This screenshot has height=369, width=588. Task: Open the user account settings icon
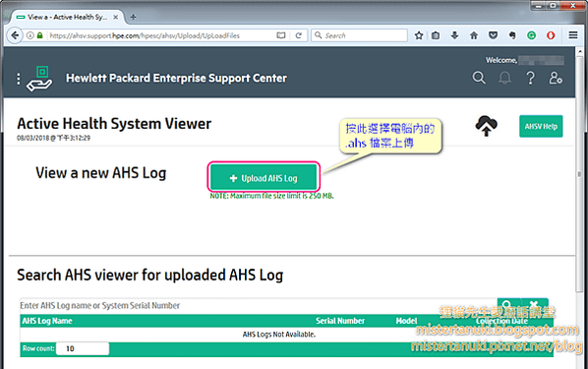click(x=556, y=78)
